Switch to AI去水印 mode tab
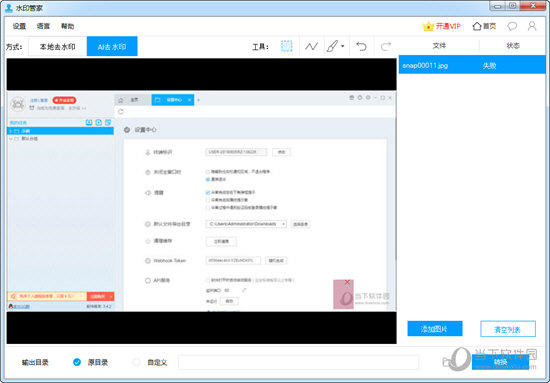 [x=112, y=46]
